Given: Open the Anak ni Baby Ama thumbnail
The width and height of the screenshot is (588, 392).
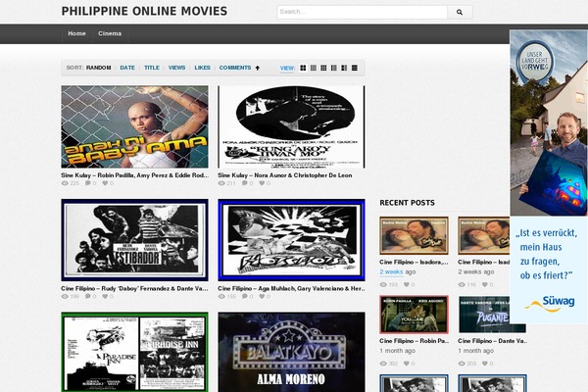Looking at the screenshot, I should point(134,126).
